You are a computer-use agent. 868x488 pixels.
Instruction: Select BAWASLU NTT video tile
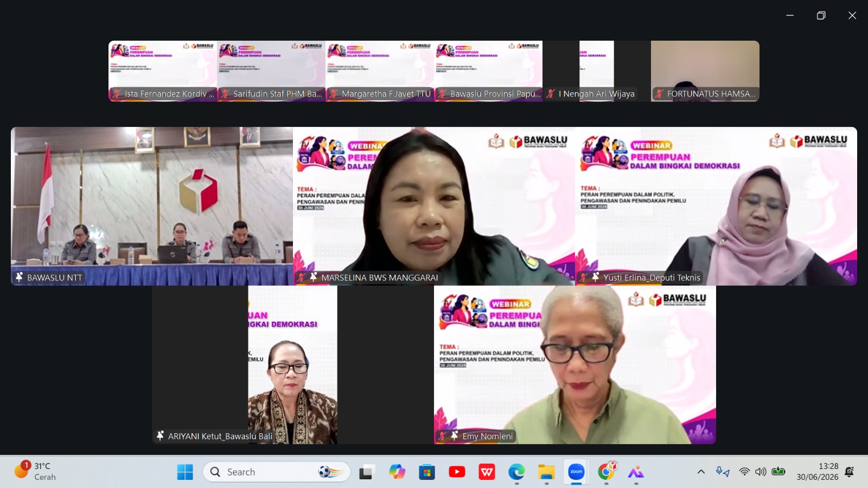[152, 206]
